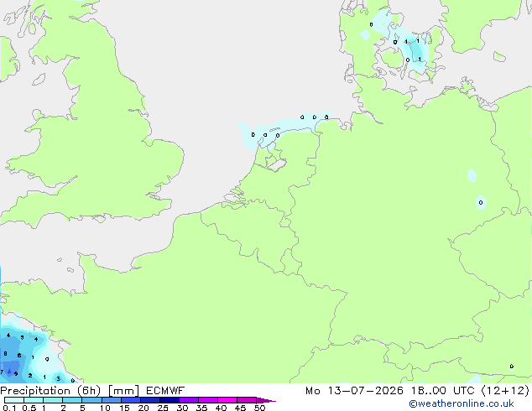
Task: Click the '6' precipitation value on map
Action: point(19,356)
